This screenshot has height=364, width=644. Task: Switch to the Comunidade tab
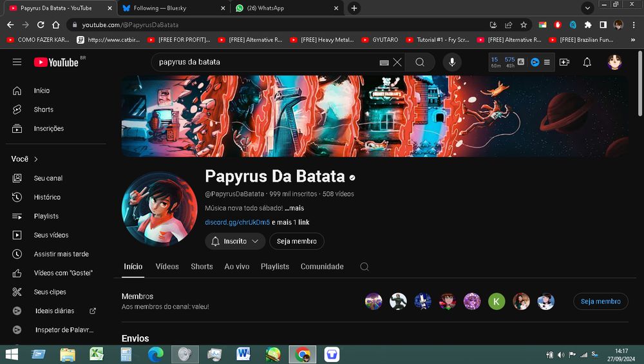pyautogui.click(x=322, y=267)
